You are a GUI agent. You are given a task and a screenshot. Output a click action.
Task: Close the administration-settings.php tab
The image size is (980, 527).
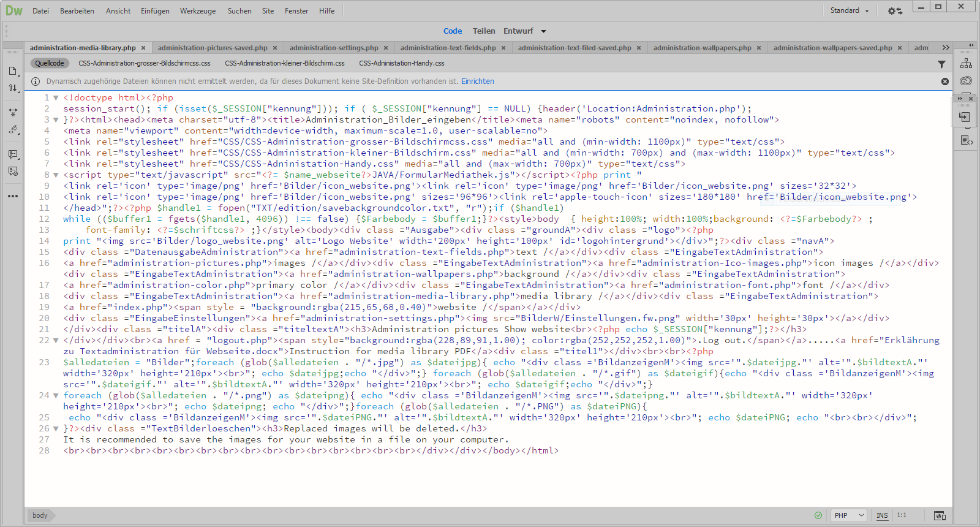pyautogui.click(x=386, y=48)
